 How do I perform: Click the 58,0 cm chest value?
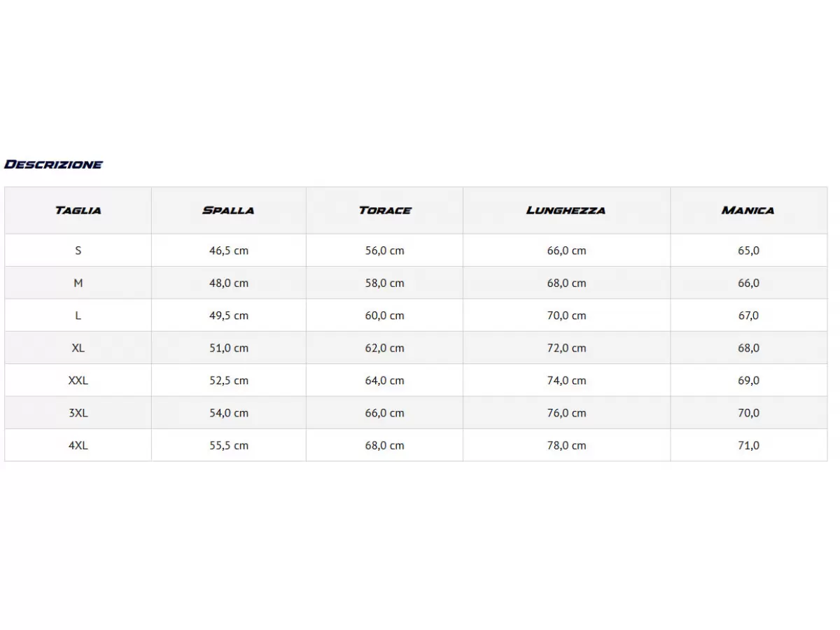[x=385, y=283]
